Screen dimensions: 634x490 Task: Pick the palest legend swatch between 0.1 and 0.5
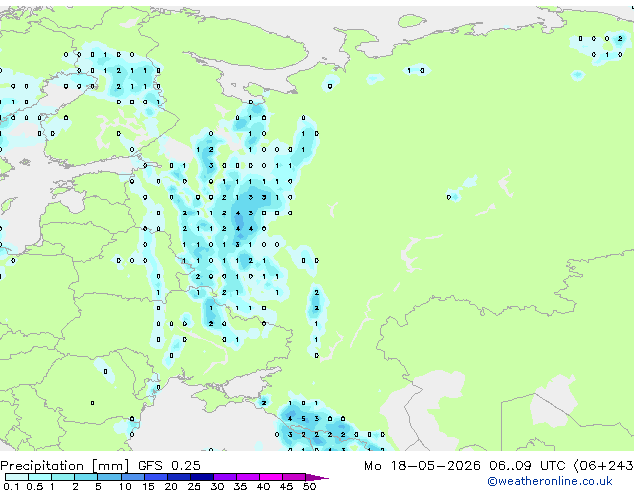click(x=17, y=477)
